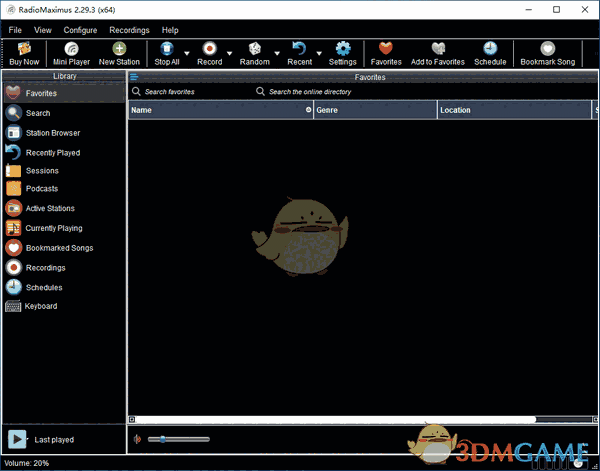Viewport: 600px width, 471px height.
Task: Click the Library panel header
Action: click(x=64, y=76)
